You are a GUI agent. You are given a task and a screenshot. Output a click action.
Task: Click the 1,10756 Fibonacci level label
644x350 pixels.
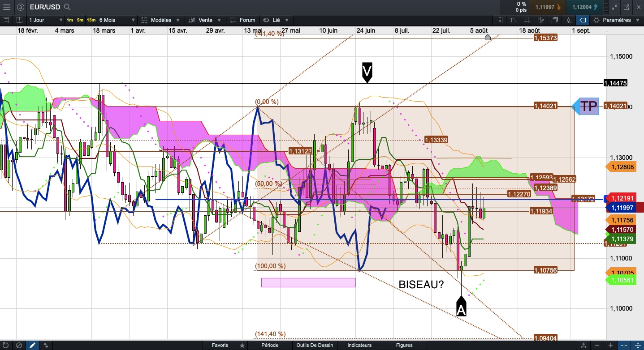click(x=545, y=270)
